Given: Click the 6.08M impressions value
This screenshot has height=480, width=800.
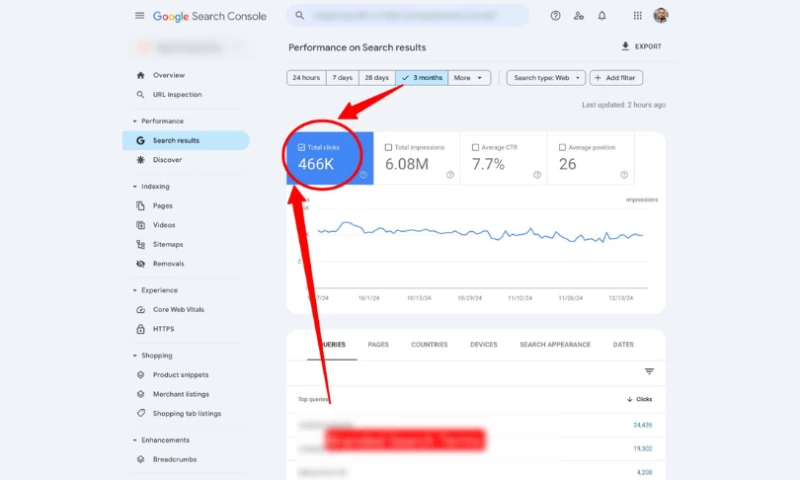Looking at the screenshot, I should point(407,164).
